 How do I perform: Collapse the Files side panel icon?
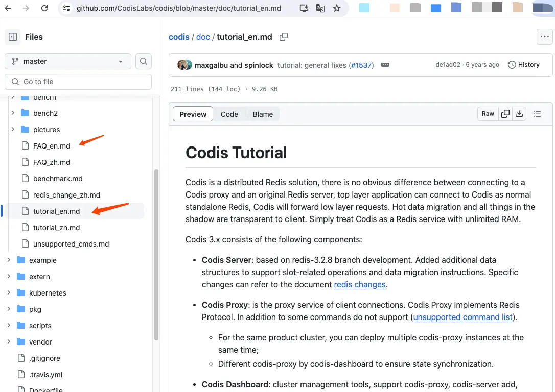pos(13,37)
